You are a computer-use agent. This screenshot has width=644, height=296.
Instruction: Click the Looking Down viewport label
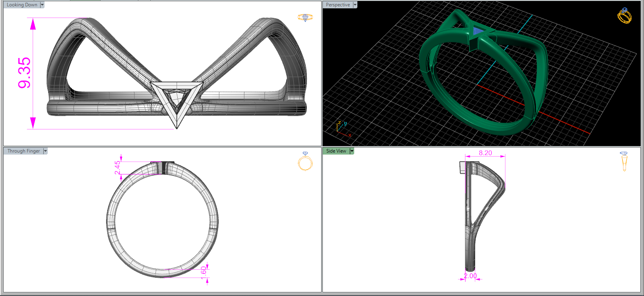pos(22,5)
